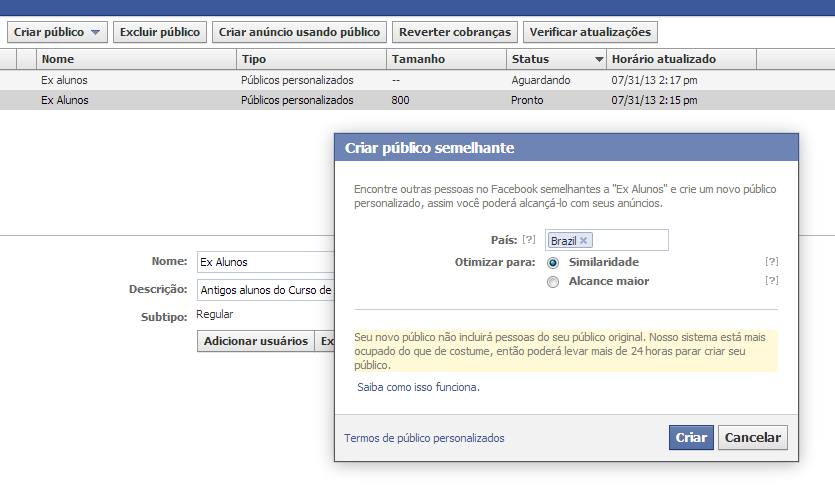Open help tooltip next to País
The width and height of the screenshot is (835, 491).
pos(529,240)
